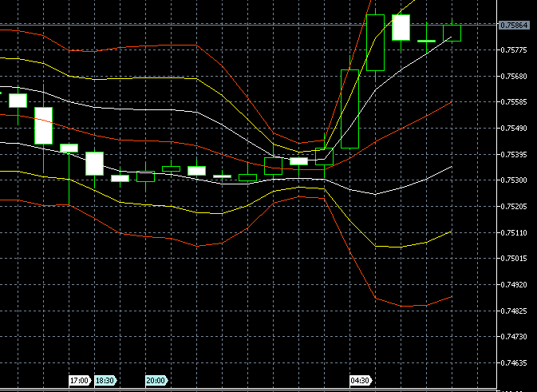This screenshot has height=392, width=537.
Task: Select the 17:00 time marker
Action: click(80, 381)
